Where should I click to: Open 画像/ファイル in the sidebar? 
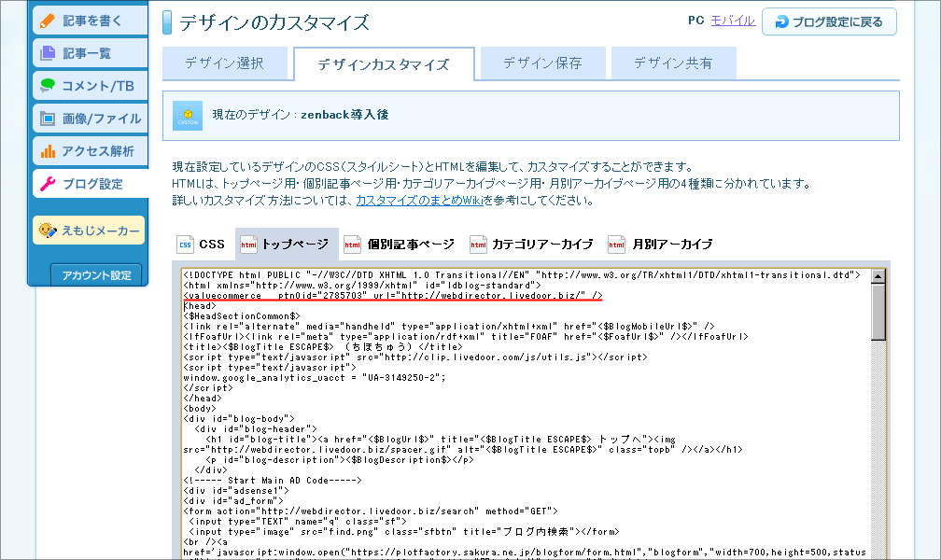click(90, 119)
